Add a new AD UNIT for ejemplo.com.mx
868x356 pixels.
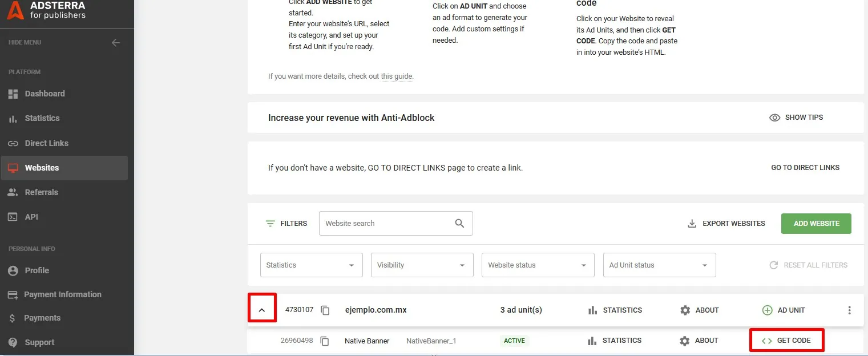(784, 310)
